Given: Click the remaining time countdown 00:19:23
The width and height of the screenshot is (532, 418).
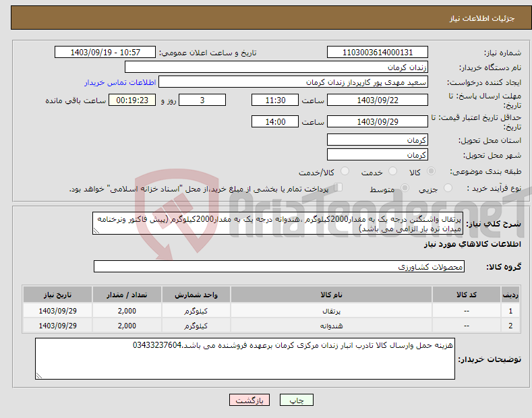Looking at the screenshot, I should pyautogui.click(x=132, y=100).
